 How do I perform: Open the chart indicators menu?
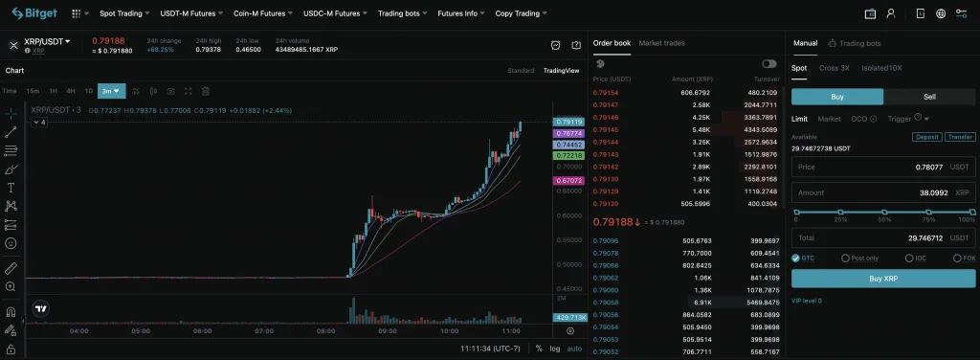coord(136,91)
